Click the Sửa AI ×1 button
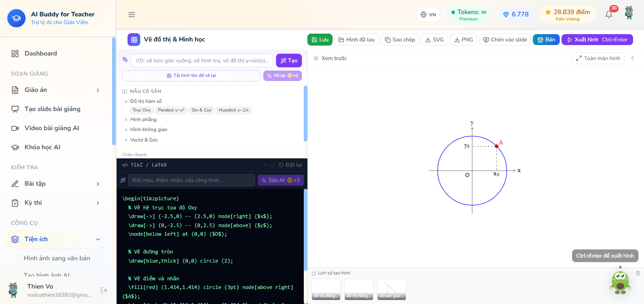The width and height of the screenshot is (644, 304). click(281, 180)
